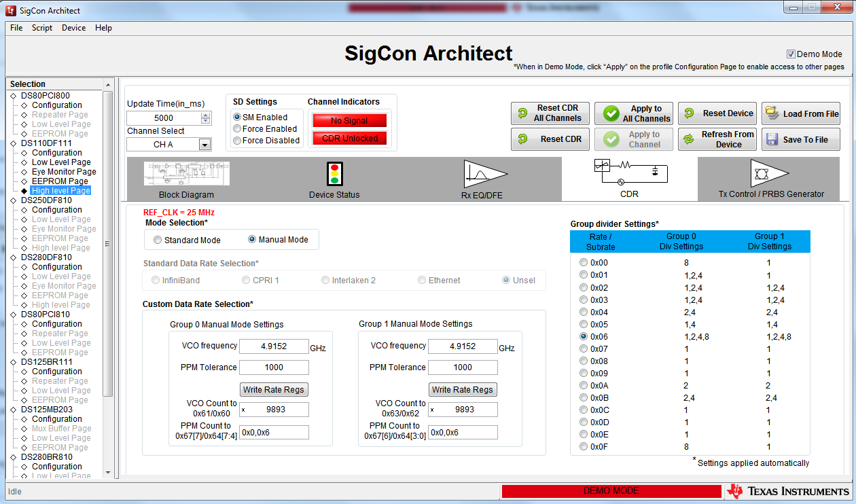Click the Tx eye diagram triangle icon
The width and height of the screenshot is (856, 504).
770,173
